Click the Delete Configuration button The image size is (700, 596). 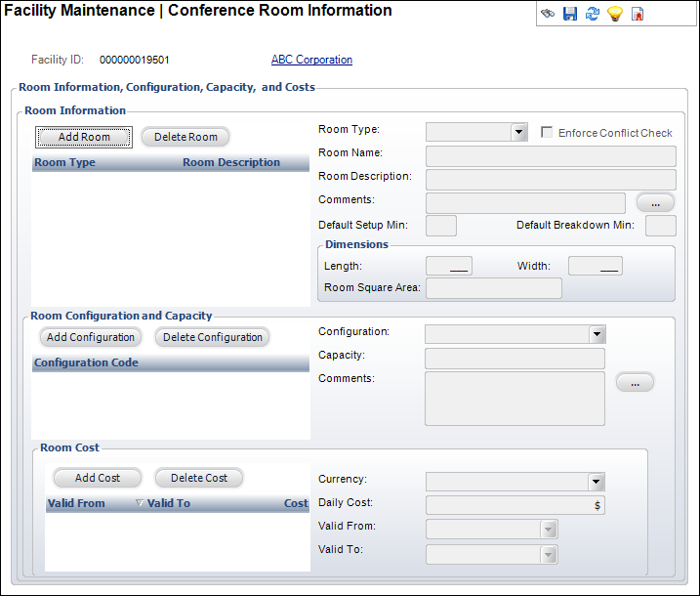(213, 337)
